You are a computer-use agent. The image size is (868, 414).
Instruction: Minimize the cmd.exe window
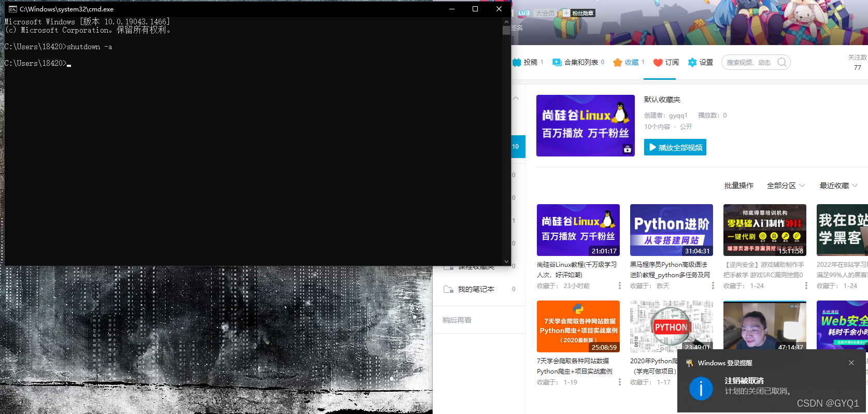click(451, 9)
